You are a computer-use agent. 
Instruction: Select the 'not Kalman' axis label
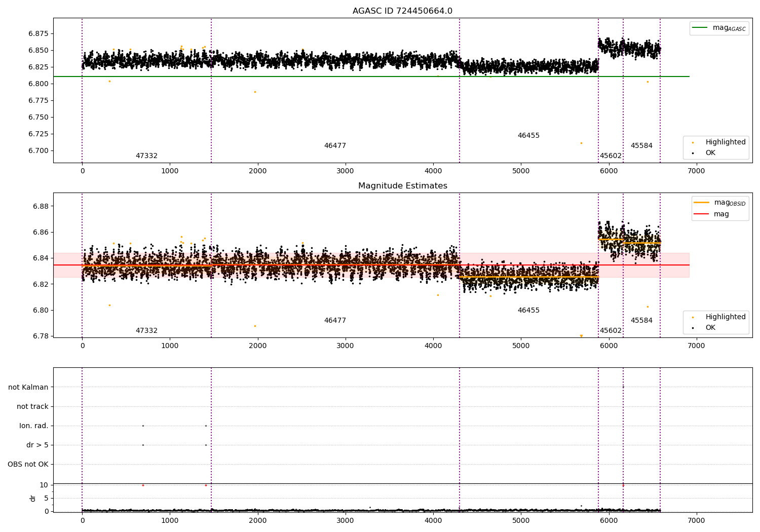pos(28,387)
